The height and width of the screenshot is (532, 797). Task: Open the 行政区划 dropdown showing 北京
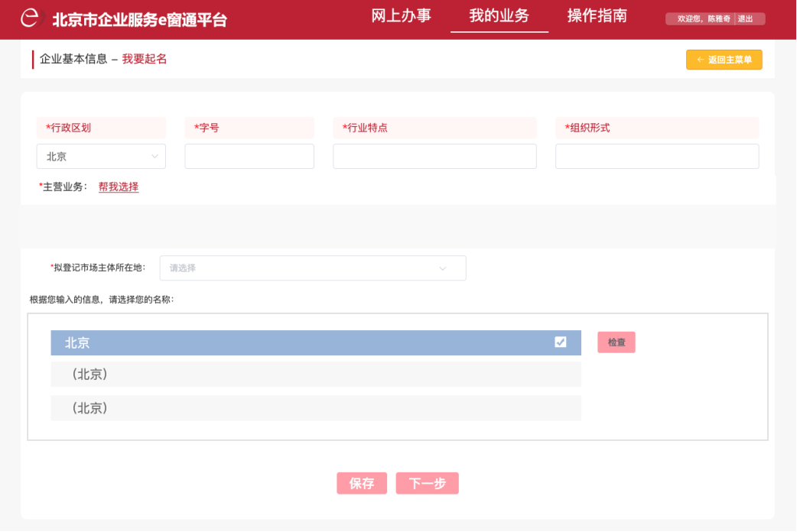(101, 157)
